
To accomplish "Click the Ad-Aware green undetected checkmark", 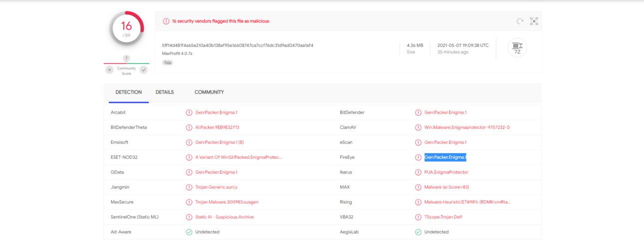I will 189,232.
